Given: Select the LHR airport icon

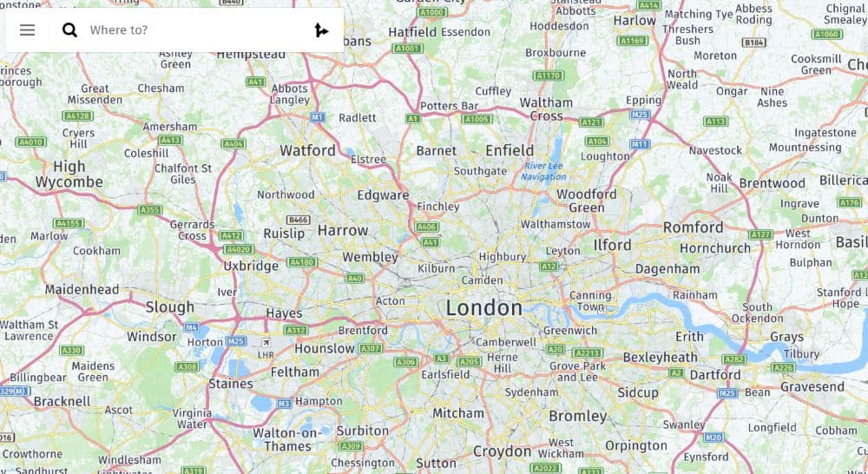Looking at the screenshot, I should (x=266, y=342).
